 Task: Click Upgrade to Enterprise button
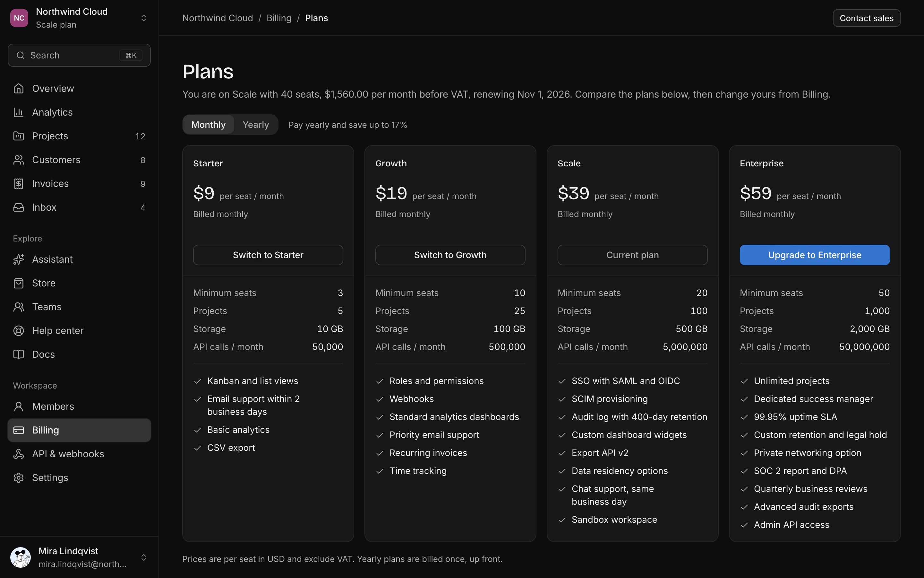(814, 255)
